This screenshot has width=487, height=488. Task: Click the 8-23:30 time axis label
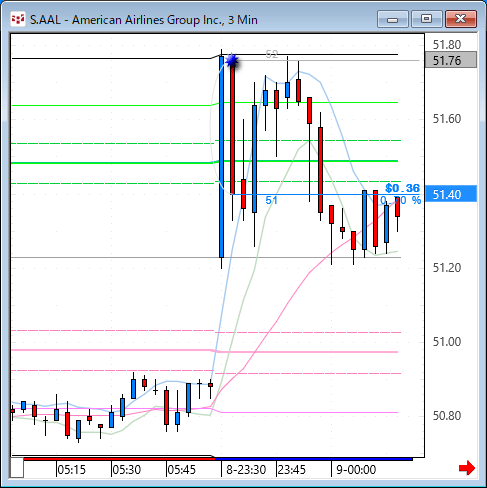tap(246, 470)
